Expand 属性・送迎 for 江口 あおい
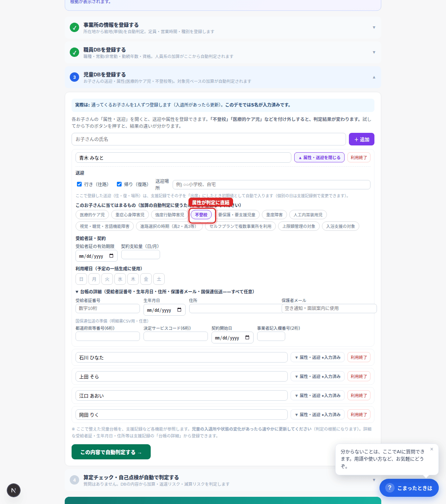Screen dimensions: 446x504 [x=318, y=396]
